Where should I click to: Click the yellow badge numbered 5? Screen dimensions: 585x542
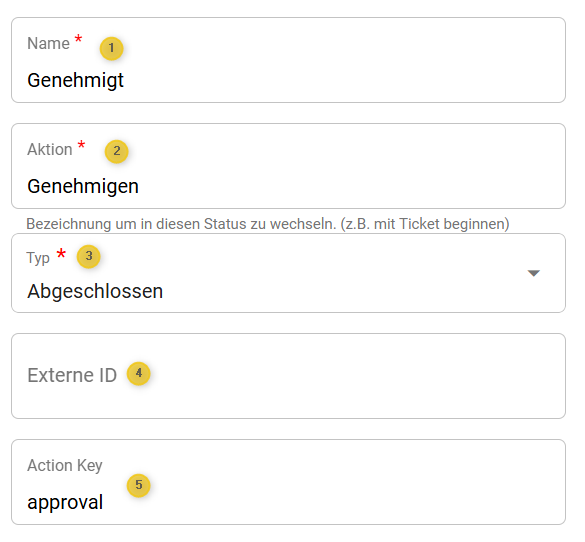(139, 485)
